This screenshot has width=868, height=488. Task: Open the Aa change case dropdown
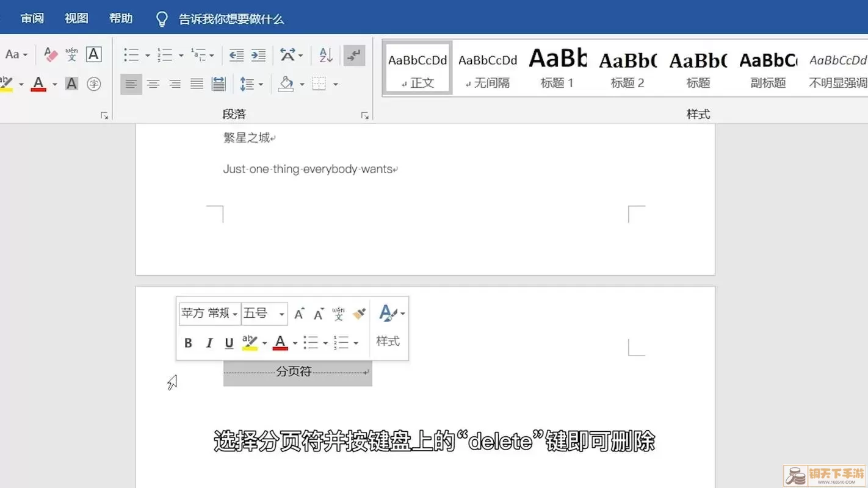(16, 55)
